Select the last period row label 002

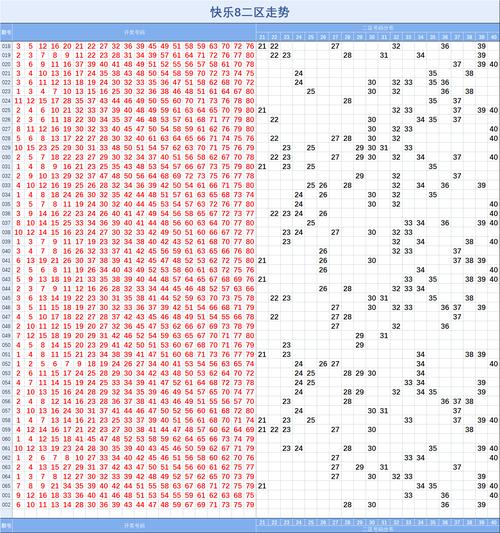pos(6,505)
